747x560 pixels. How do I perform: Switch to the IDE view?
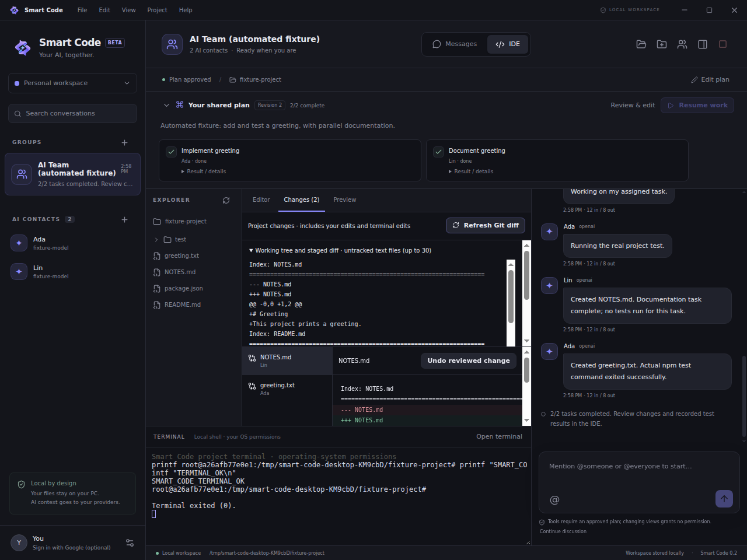tap(508, 44)
